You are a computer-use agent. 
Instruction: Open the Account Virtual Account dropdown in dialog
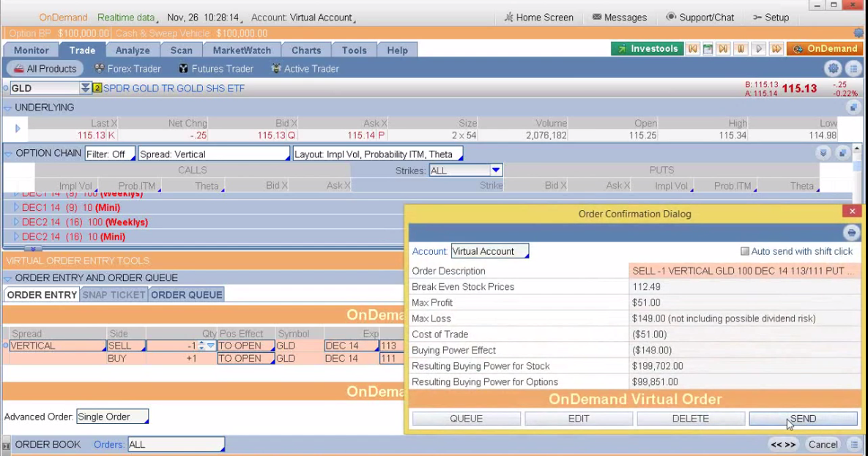click(x=489, y=251)
